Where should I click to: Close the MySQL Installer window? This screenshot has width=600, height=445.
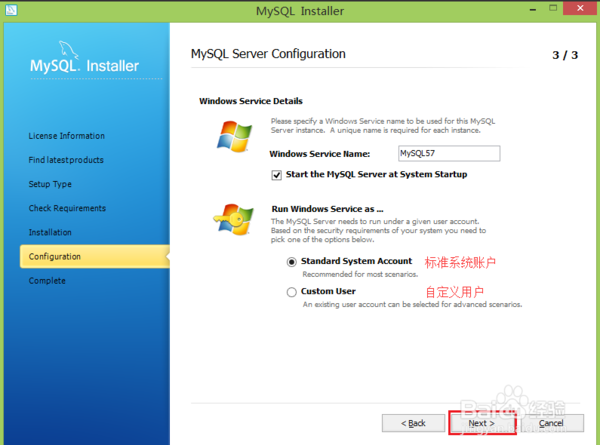pos(580,8)
